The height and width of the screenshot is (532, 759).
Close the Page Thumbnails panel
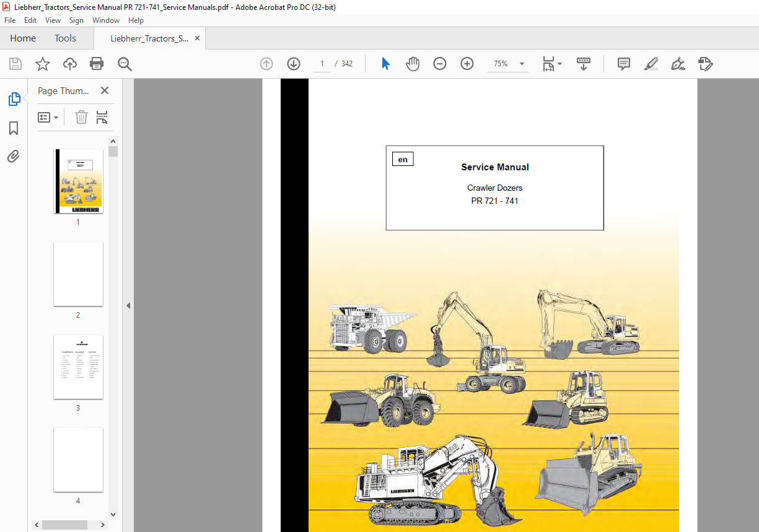coord(105,90)
